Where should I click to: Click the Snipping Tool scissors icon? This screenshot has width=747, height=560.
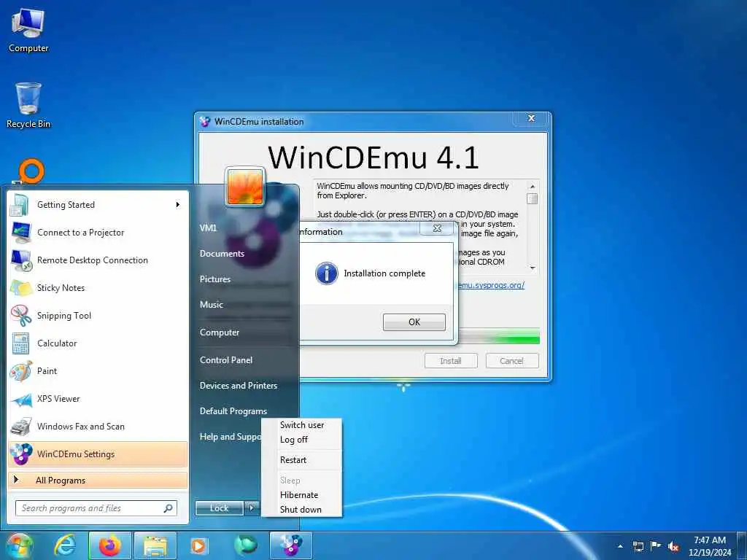20,315
